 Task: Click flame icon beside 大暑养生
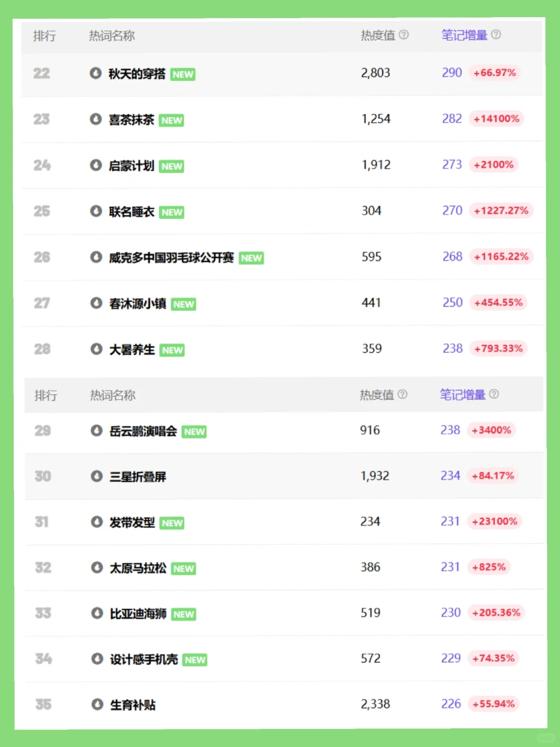pos(96,349)
